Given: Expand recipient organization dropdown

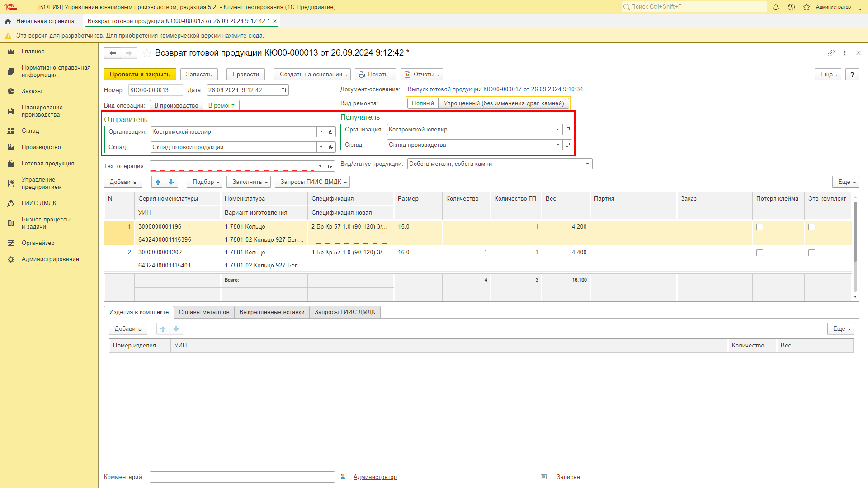Looking at the screenshot, I should click(557, 130).
